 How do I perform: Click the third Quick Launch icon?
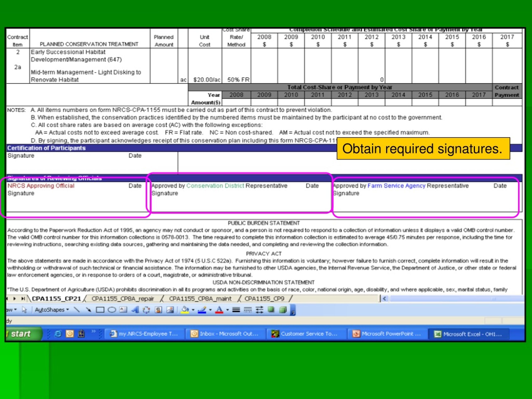click(x=81, y=334)
